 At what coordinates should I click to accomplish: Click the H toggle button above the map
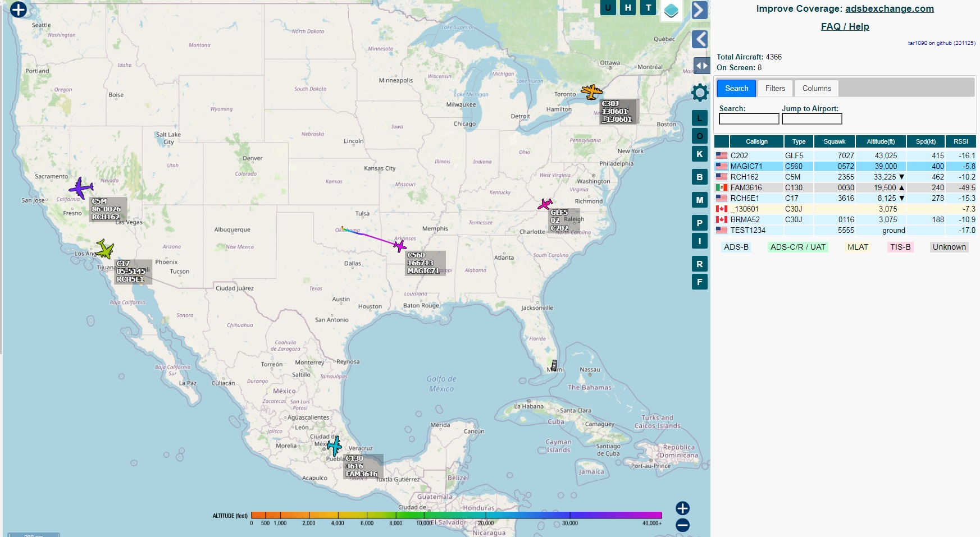(628, 7)
